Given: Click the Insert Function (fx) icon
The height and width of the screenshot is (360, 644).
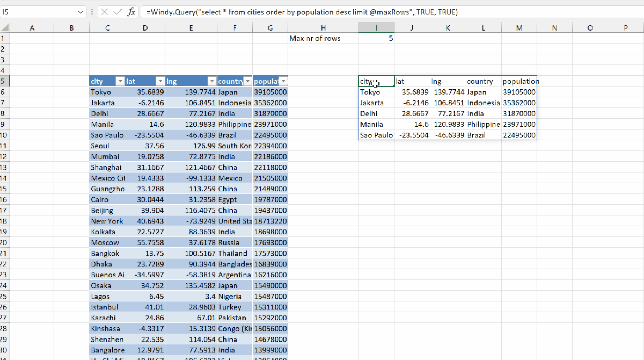Looking at the screenshot, I should (131, 12).
